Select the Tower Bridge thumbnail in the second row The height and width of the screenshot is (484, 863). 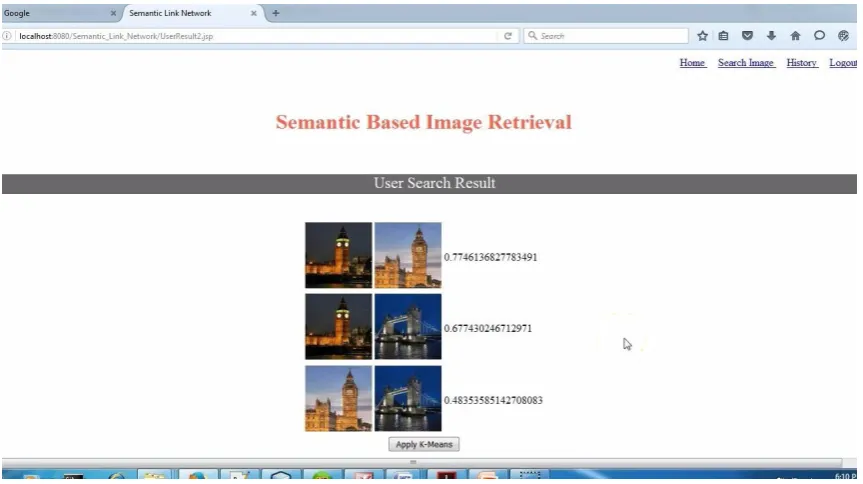[x=408, y=327]
